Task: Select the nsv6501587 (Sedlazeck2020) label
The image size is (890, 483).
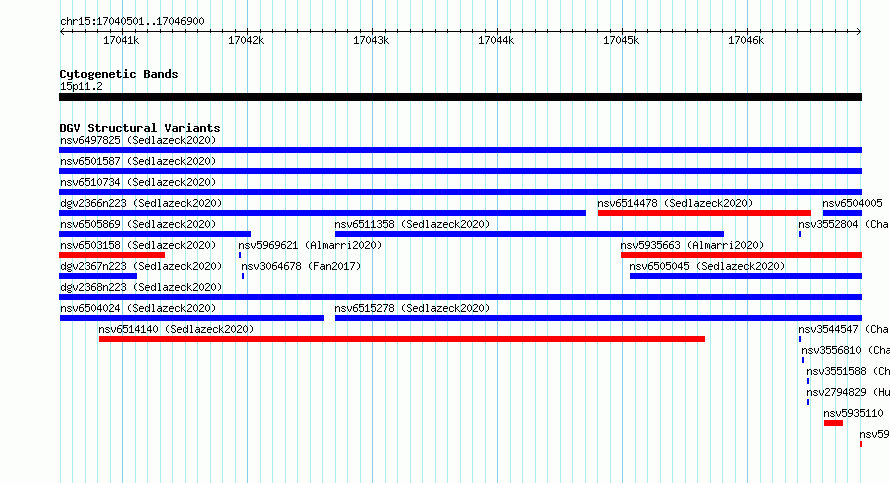Action: (x=138, y=161)
